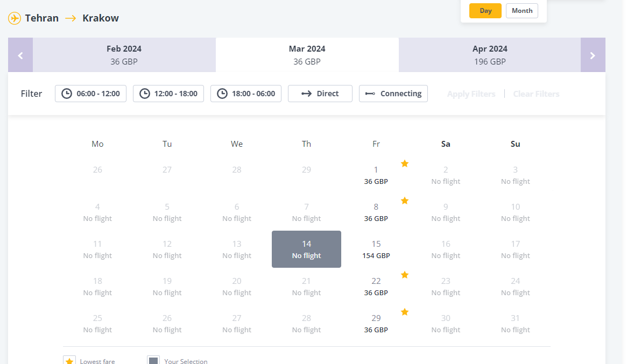Click the Krakow destination label

100,18
